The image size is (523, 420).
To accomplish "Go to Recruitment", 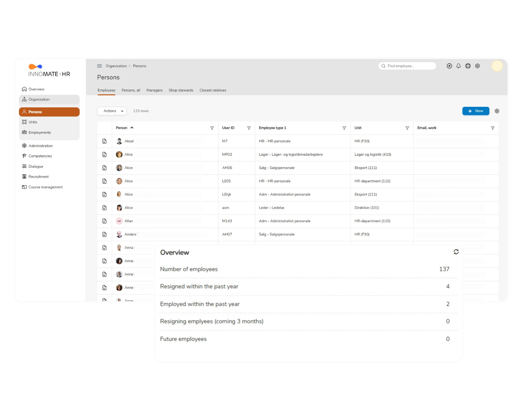I will (38, 176).
